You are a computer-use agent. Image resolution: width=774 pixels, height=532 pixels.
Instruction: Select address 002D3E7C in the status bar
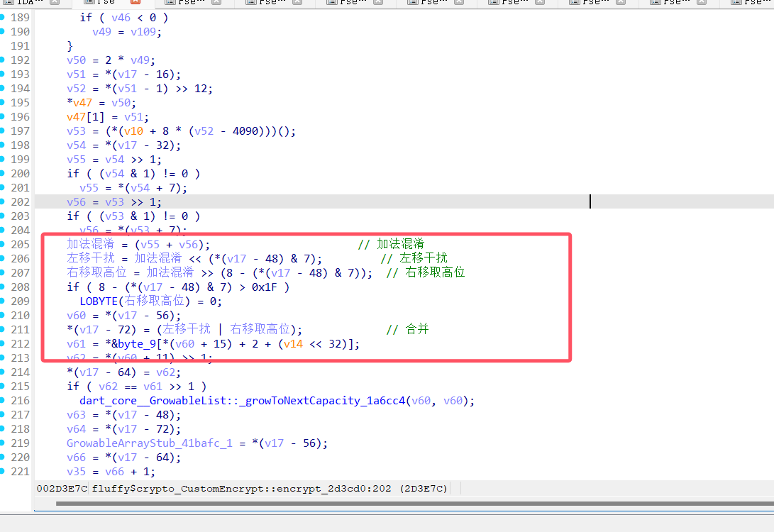tap(60, 488)
